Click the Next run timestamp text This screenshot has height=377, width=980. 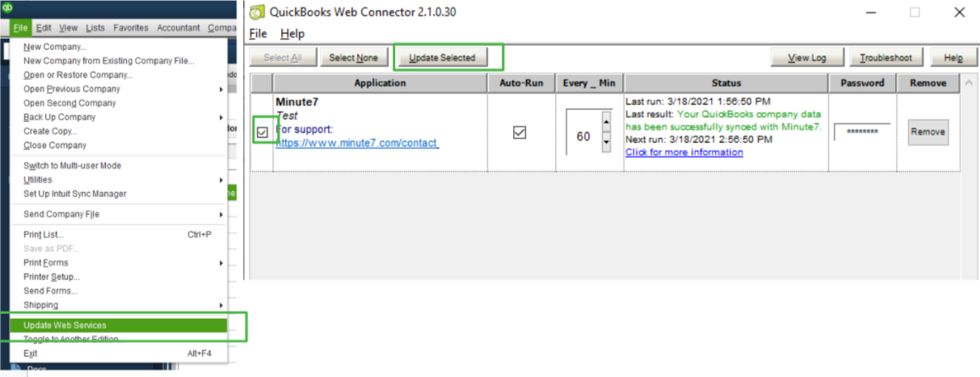click(x=699, y=139)
